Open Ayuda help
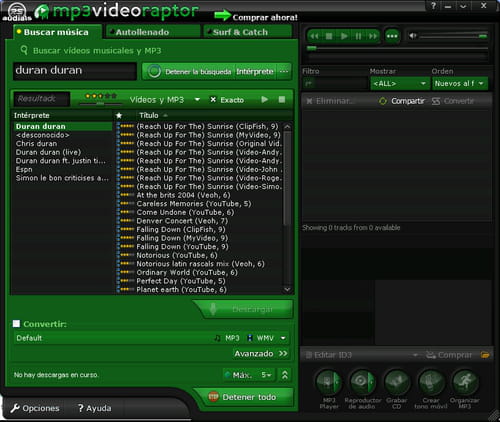500x422 pixels. click(94, 408)
